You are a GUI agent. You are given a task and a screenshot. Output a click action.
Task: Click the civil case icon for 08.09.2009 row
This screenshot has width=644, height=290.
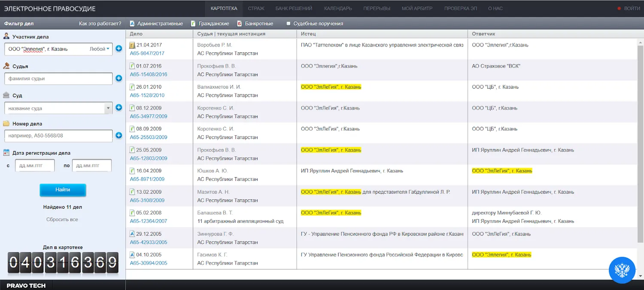tap(132, 129)
